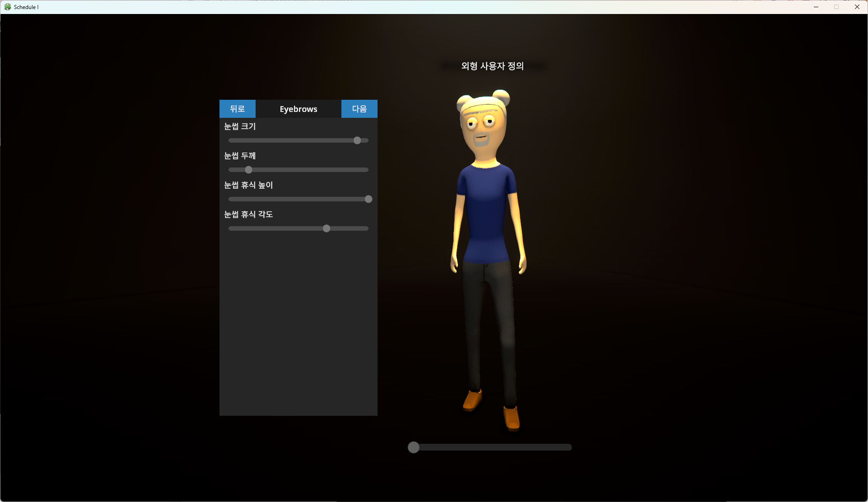The width and height of the screenshot is (868, 502).
Task: Click the 눈썹 두께 label
Action: point(240,156)
